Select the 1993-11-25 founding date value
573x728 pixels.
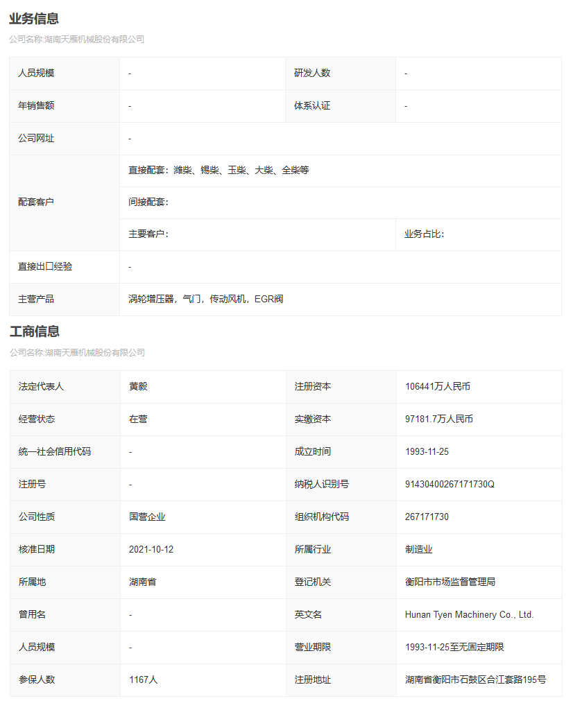(x=427, y=451)
